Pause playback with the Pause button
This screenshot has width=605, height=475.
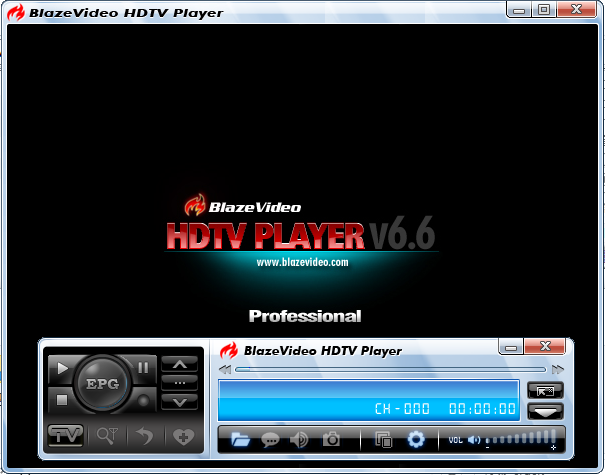tap(144, 368)
